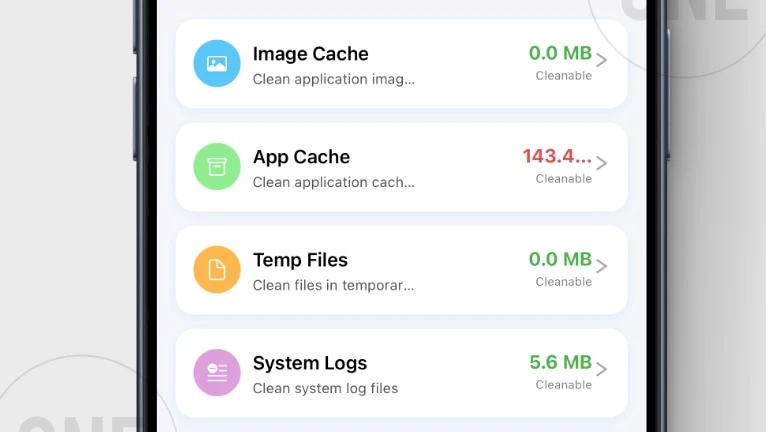
Task: Select the System Logs title text
Action: (x=310, y=363)
